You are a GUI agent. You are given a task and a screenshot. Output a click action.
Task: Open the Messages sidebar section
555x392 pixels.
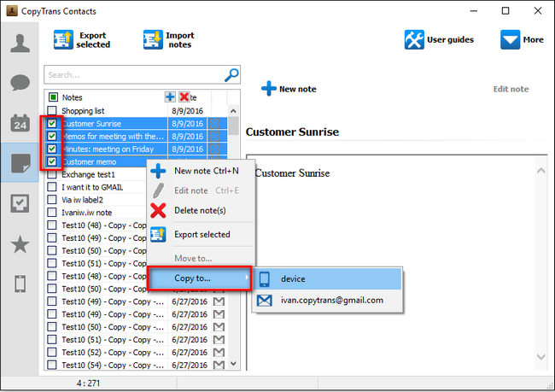[x=20, y=83]
